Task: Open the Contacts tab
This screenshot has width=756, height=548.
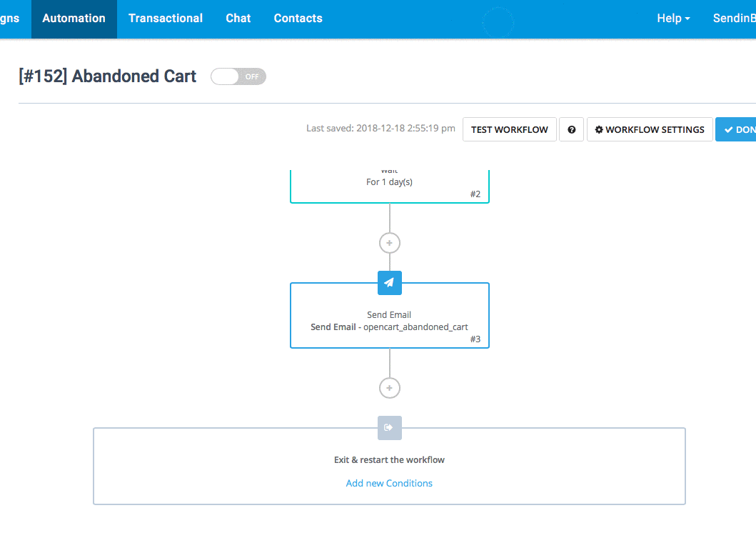Action: click(298, 19)
